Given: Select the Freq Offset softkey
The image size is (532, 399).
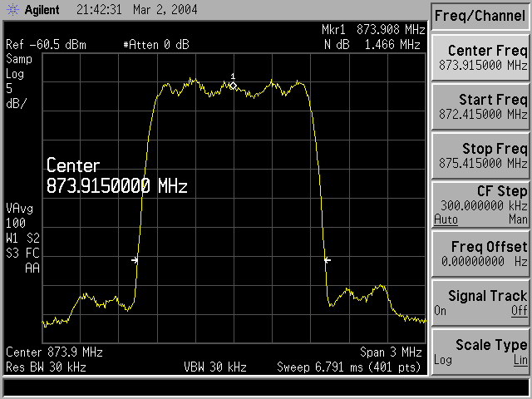Looking at the screenshot, I should [x=480, y=254].
